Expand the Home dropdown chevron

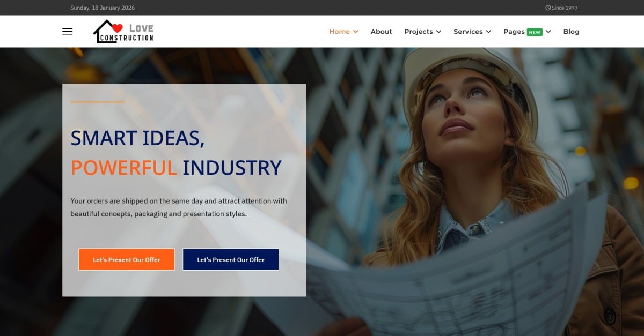356,32
